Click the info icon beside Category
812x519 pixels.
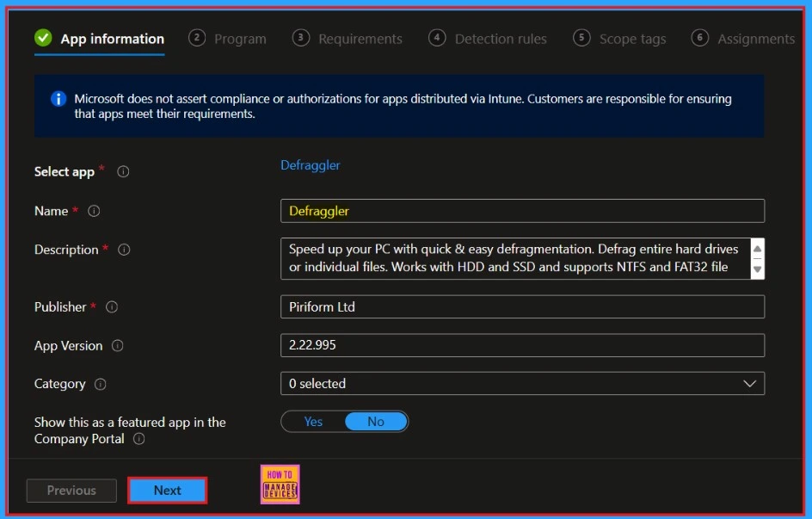pyautogui.click(x=100, y=384)
